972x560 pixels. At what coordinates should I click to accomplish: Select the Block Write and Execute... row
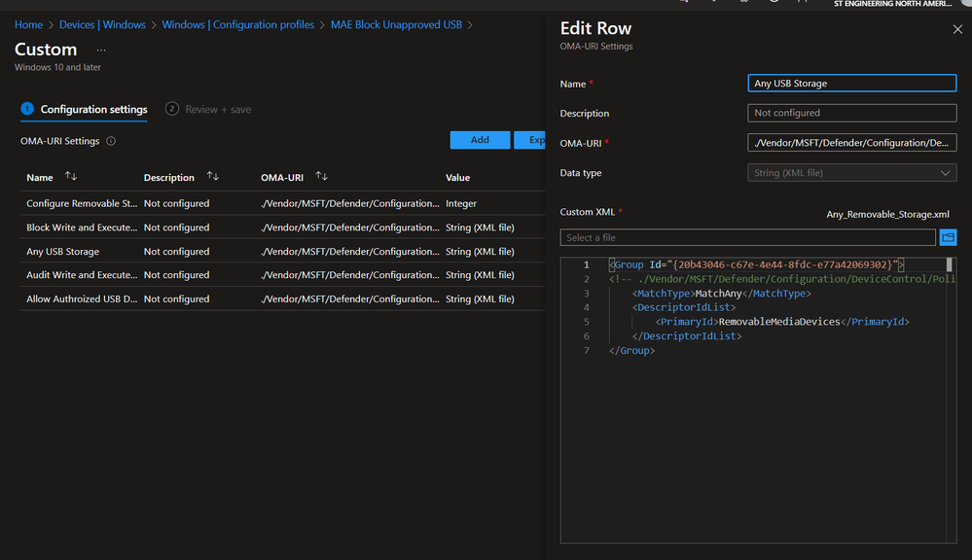pyautogui.click(x=283, y=227)
